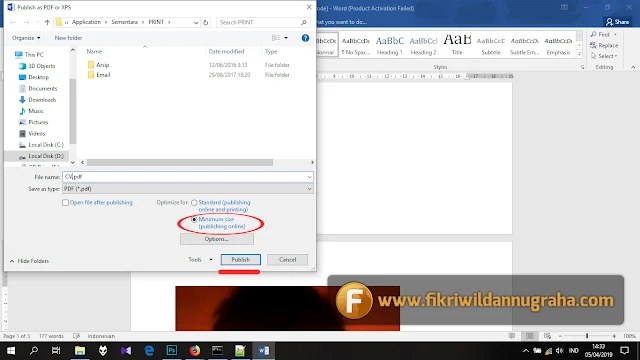Image resolution: width=640 pixels, height=360 pixels.
Task: Click the File name input field
Action: click(x=184, y=177)
